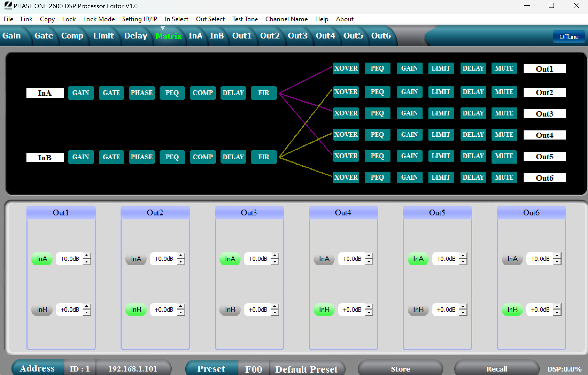Open the PHASE block for input InA
The height and width of the screenshot is (375, 588).
point(142,93)
